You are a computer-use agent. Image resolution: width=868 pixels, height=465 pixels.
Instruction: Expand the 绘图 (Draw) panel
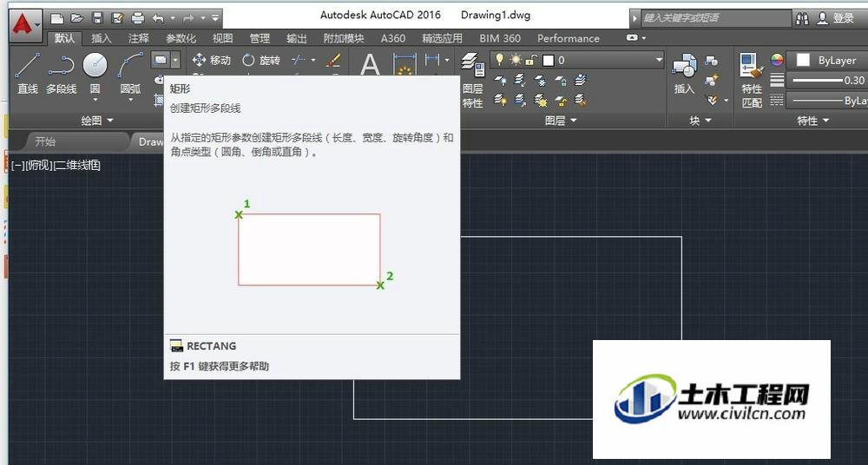click(x=97, y=120)
